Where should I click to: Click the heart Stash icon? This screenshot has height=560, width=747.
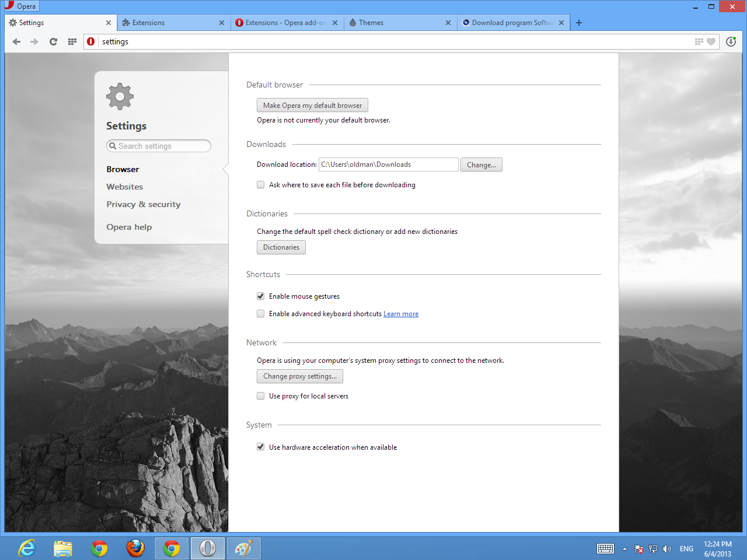(711, 41)
